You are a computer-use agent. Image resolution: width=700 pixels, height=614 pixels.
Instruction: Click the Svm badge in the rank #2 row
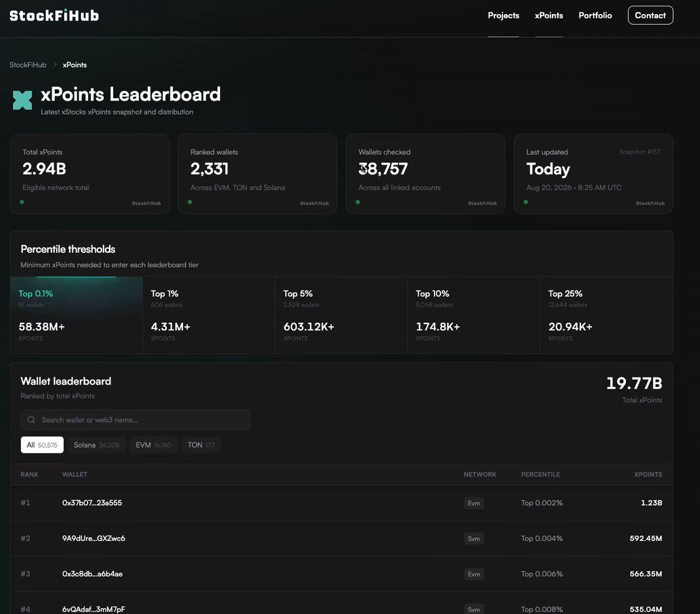tap(474, 539)
